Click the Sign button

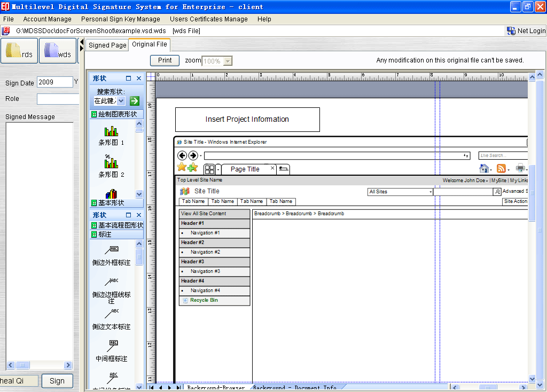click(57, 381)
